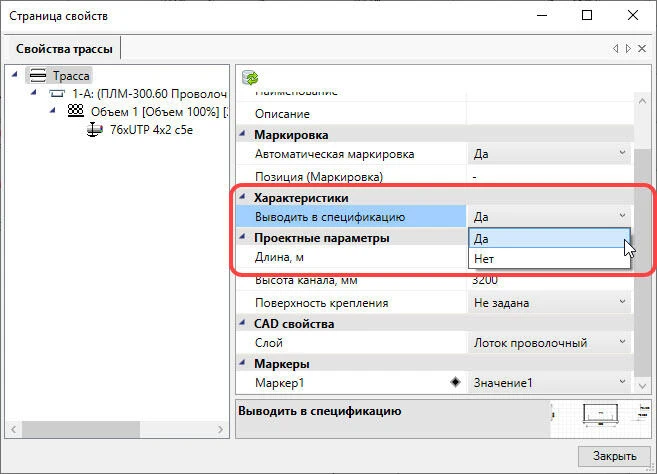Collapse the Трасса tree node
Screen dimensions: 657x474
pos(14,75)
